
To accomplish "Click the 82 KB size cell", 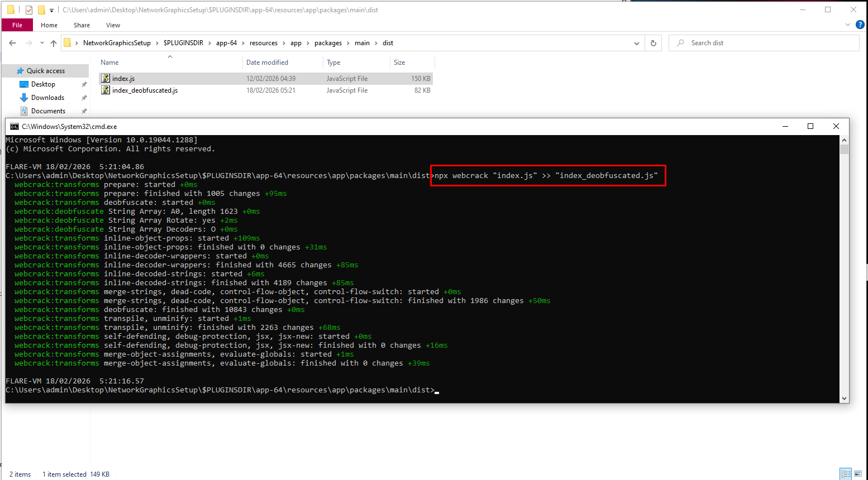I will point(422,90).
